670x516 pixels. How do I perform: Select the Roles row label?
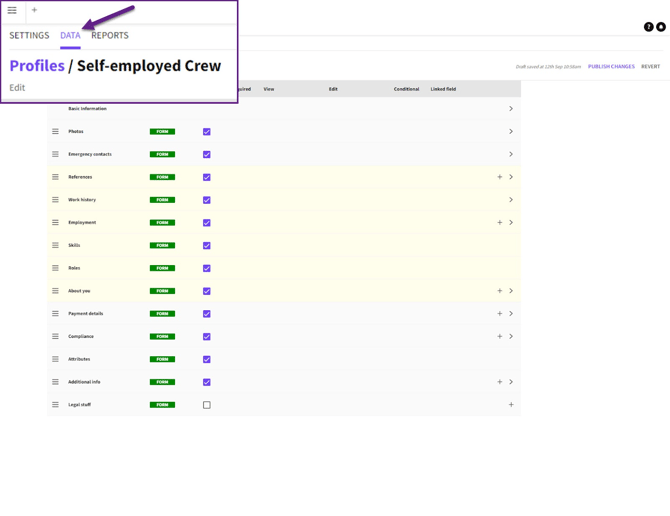coord(74,268)
